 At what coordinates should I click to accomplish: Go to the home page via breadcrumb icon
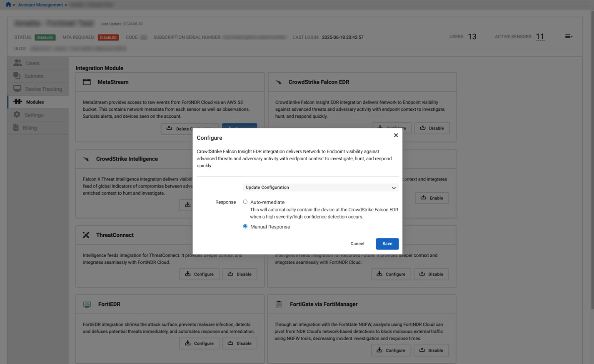(x=8, y=5)
